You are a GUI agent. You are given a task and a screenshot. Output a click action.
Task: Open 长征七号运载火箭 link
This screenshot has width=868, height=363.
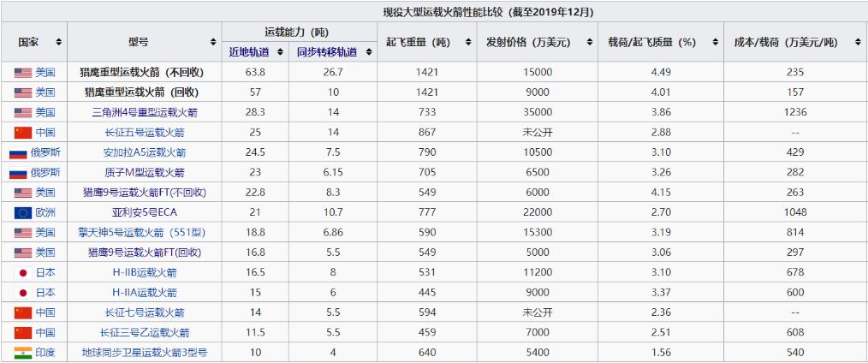coord(145,312)
